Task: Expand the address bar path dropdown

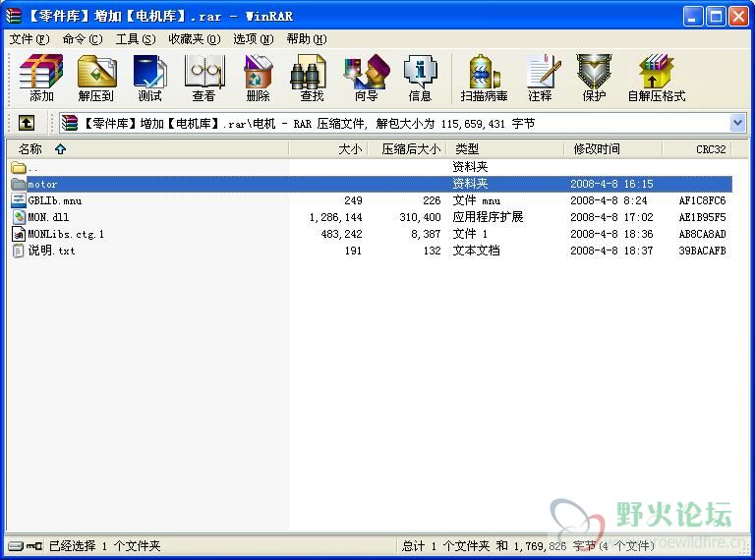Action: [737, 123]
